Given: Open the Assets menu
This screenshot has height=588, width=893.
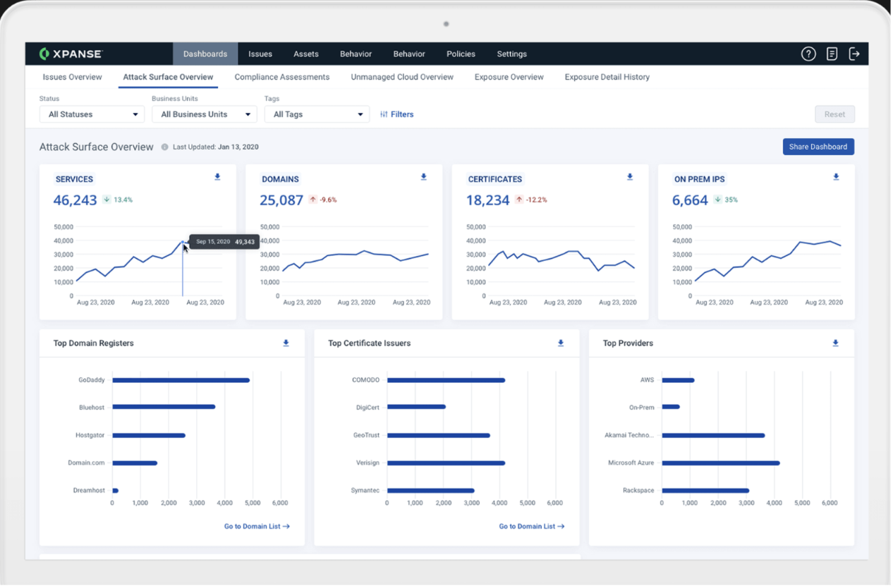Looking at the screenshot, I should tap(306, 54).
